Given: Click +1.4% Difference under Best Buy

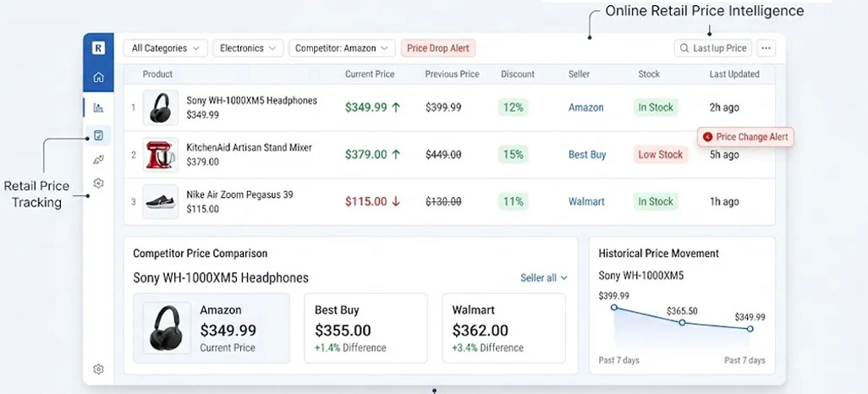Looking at the screenshot, I should click(350, 348).
